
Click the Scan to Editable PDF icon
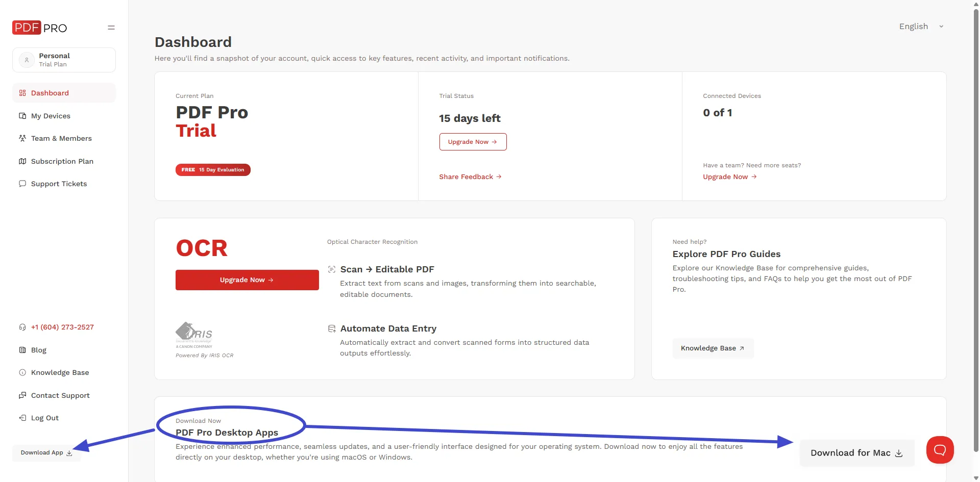point(332,269)
